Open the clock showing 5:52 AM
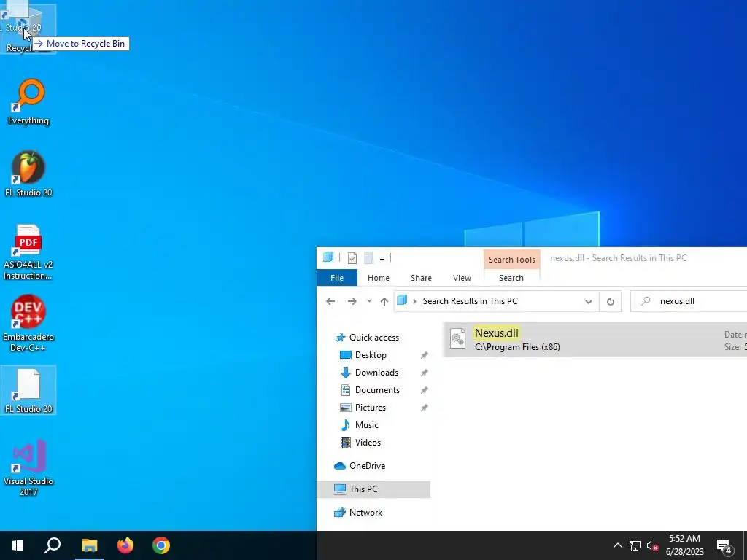The image size is (747, 560). [x=684, y=545]
